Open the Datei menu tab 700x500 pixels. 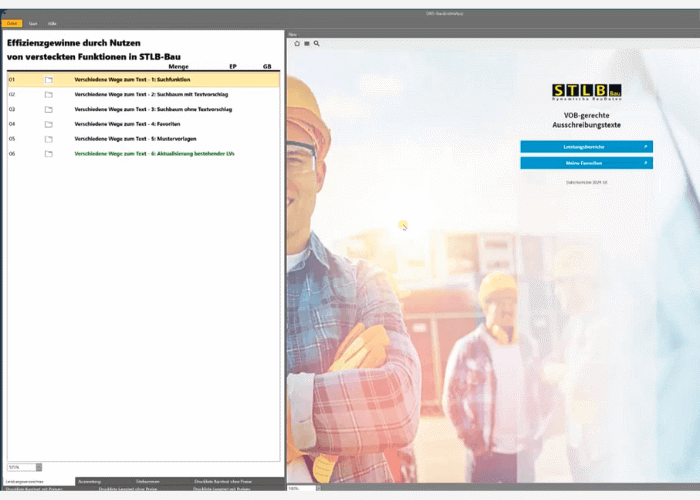coord(12,23)
